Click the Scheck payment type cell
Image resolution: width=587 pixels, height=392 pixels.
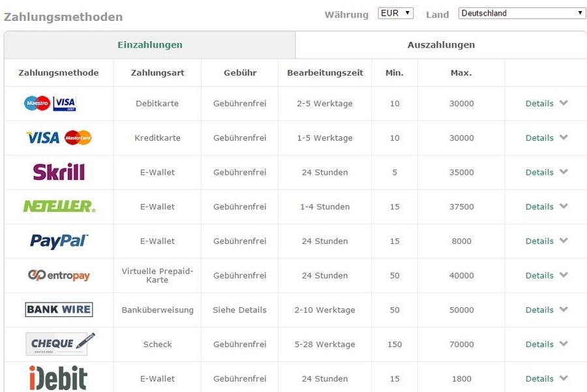click(157, 344)
